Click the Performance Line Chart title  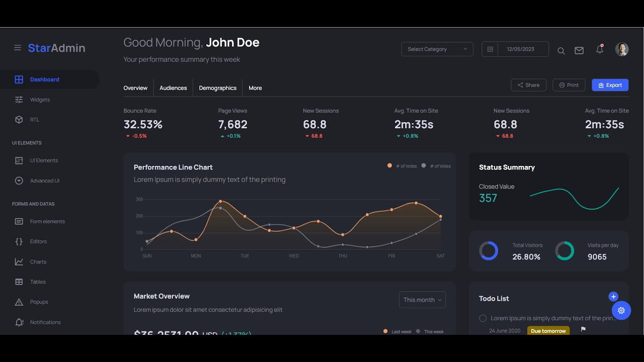173,167
